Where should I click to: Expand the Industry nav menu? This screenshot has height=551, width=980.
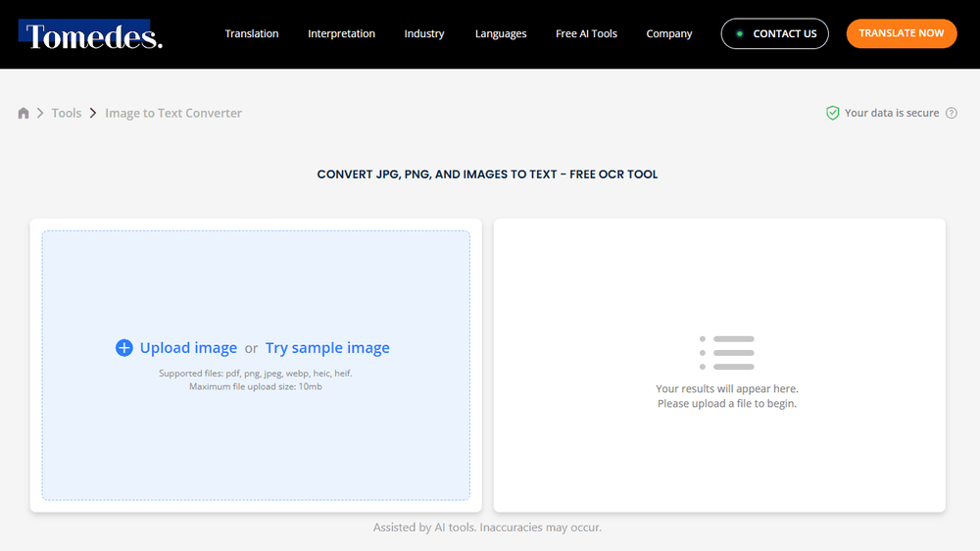424,33
